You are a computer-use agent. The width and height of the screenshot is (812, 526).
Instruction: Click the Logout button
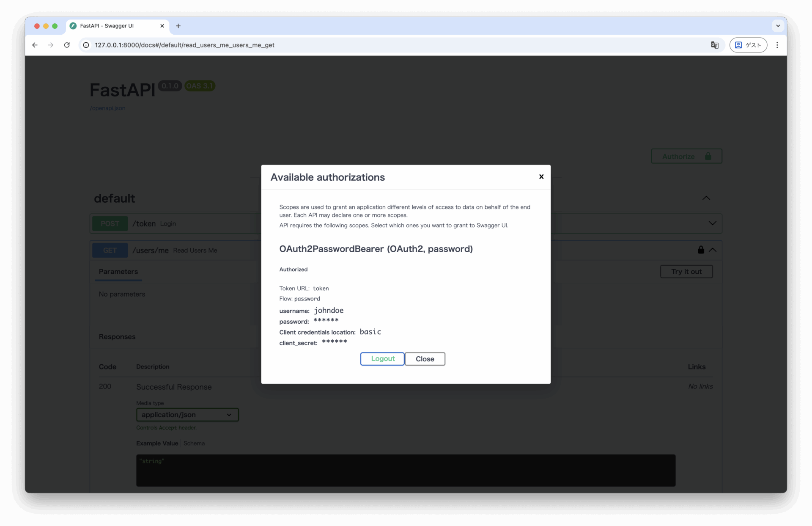pyautogui.click(x=382, y=358)
